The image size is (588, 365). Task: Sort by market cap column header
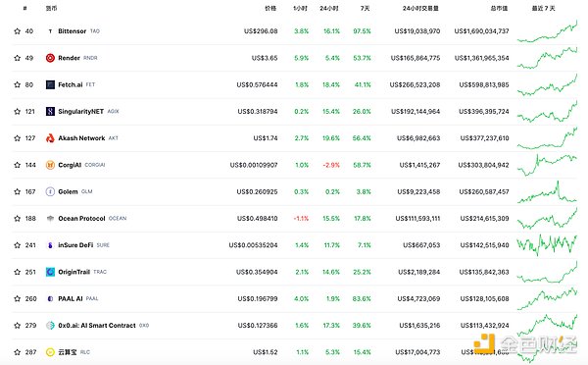tap(499, 8)
